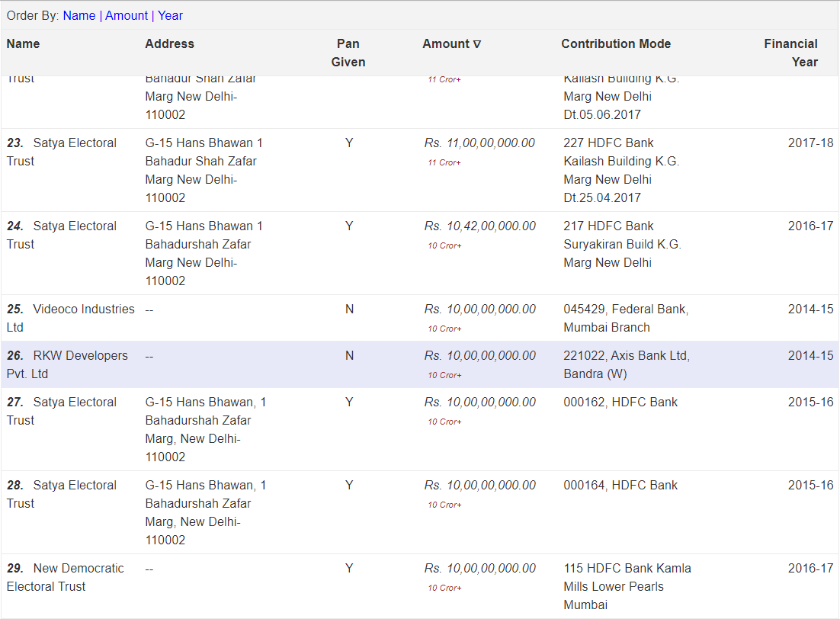
Task: Select the Name column header
Action: click(23, 44)
